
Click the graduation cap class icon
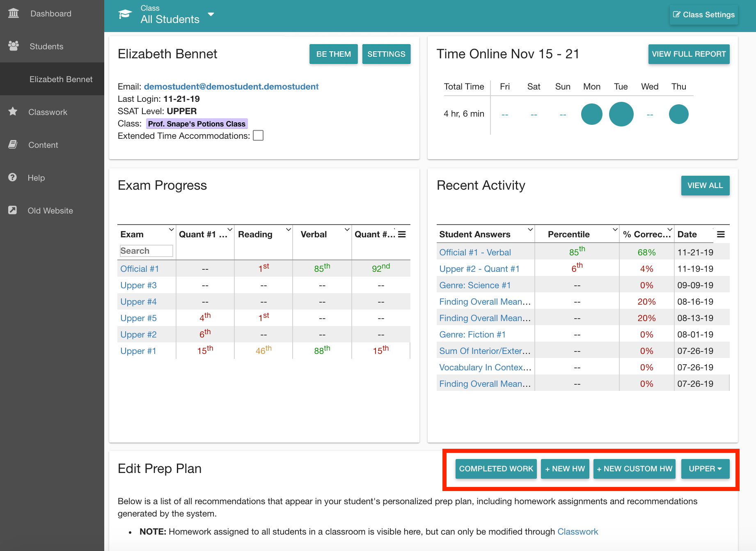click(125, 14)
